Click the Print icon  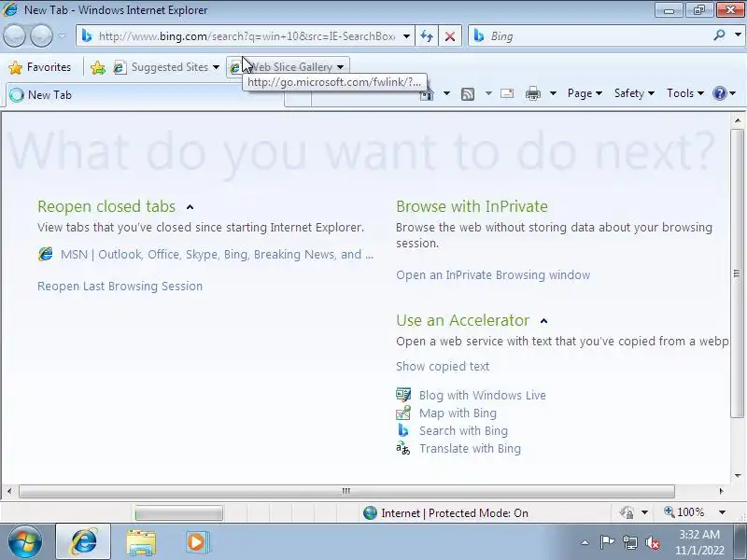click(533, 94)
